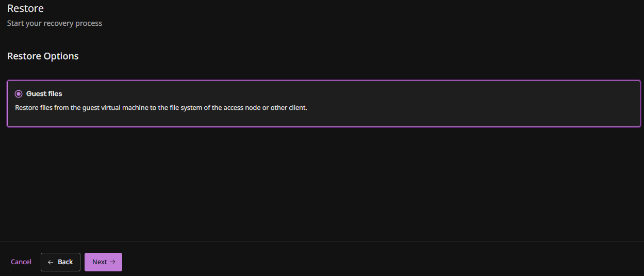Click the Guest files description text
644x276 pixels.
coord(161,108)
